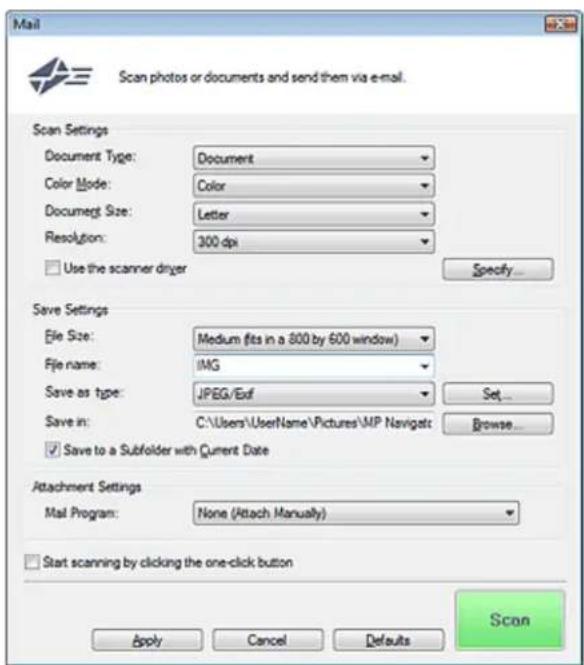
Task: Open the Mail Program dropdown
Action: tap(356, 513)
